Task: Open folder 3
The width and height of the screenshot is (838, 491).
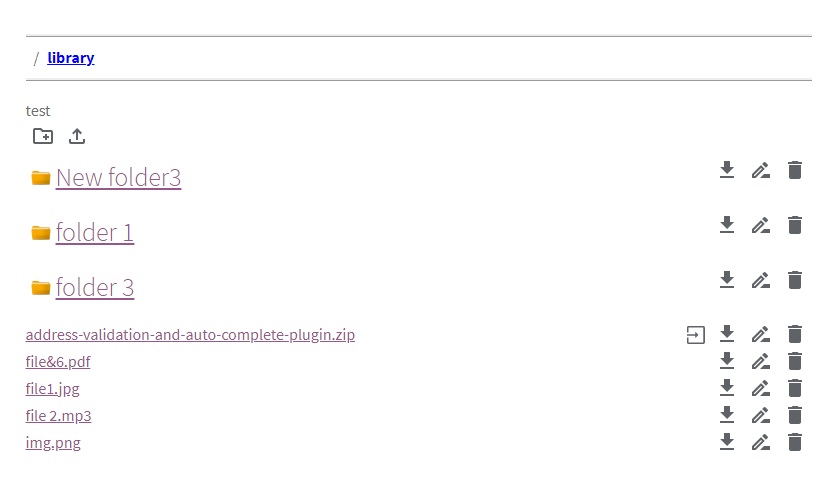Action: [x=95, y=287]
